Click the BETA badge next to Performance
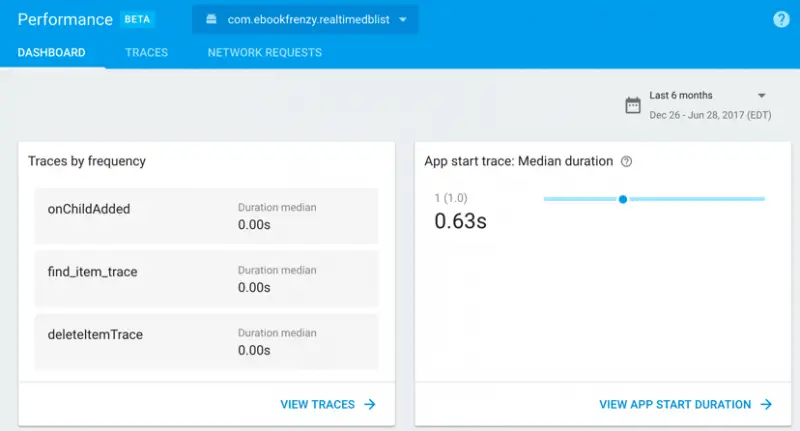 pos(137,19)
